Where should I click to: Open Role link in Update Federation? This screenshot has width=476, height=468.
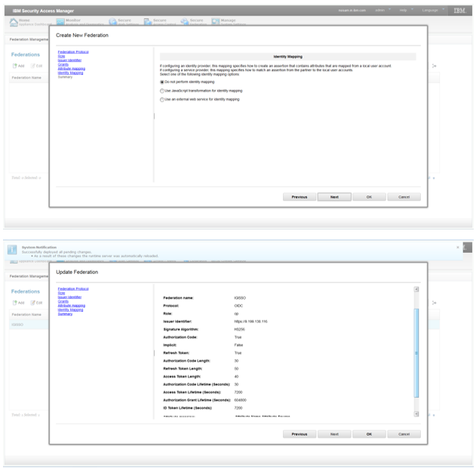(x=61, y=293)
